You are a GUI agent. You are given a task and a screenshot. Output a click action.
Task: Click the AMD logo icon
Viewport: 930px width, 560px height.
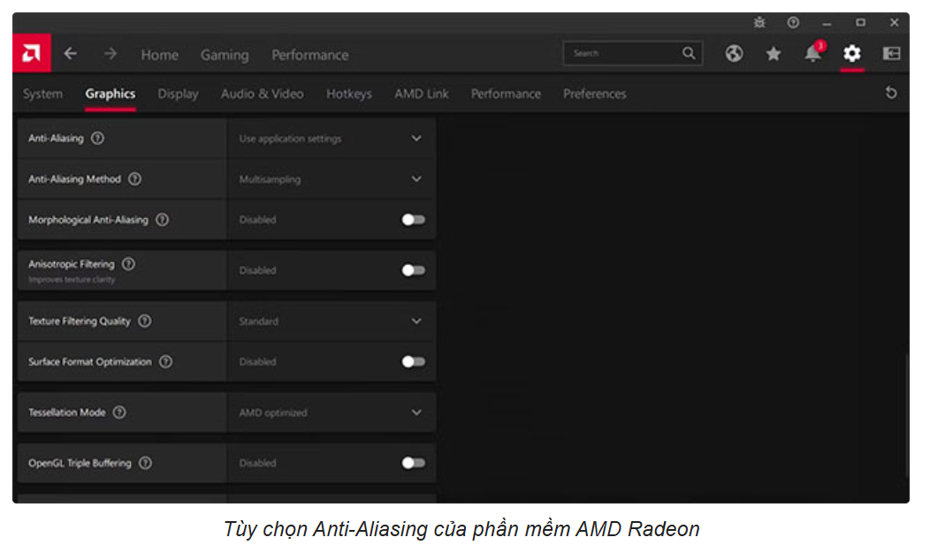31,54
